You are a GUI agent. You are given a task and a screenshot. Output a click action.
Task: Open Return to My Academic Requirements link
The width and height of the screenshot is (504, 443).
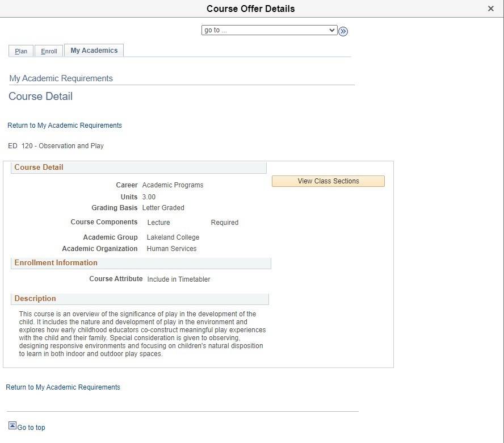coord(64,125)
